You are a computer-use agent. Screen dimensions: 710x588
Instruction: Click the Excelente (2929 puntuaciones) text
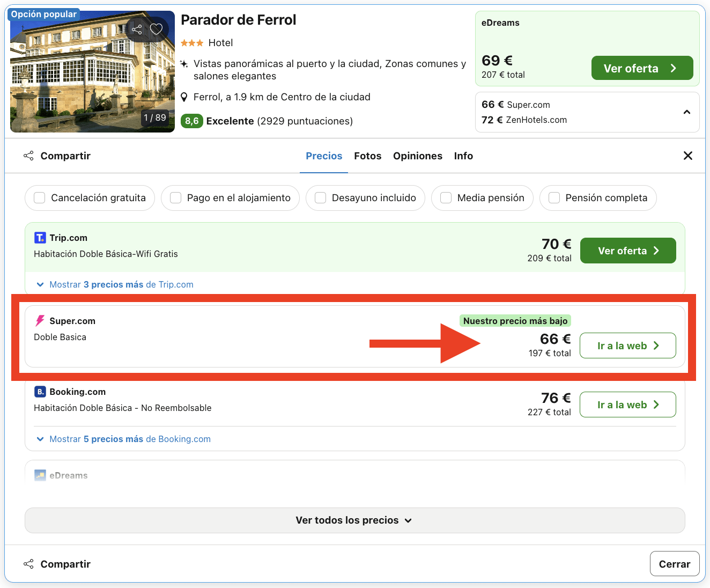[279, 121]
